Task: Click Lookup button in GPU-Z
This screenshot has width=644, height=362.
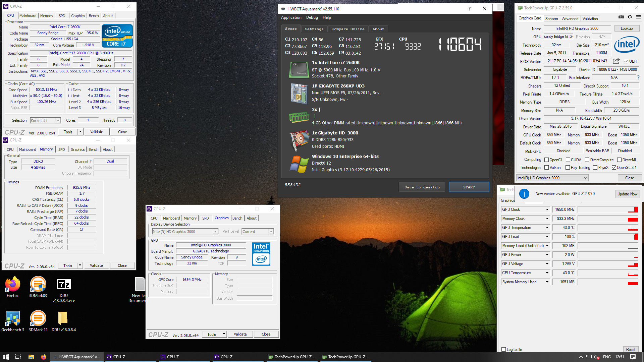Action: (627, 28)
